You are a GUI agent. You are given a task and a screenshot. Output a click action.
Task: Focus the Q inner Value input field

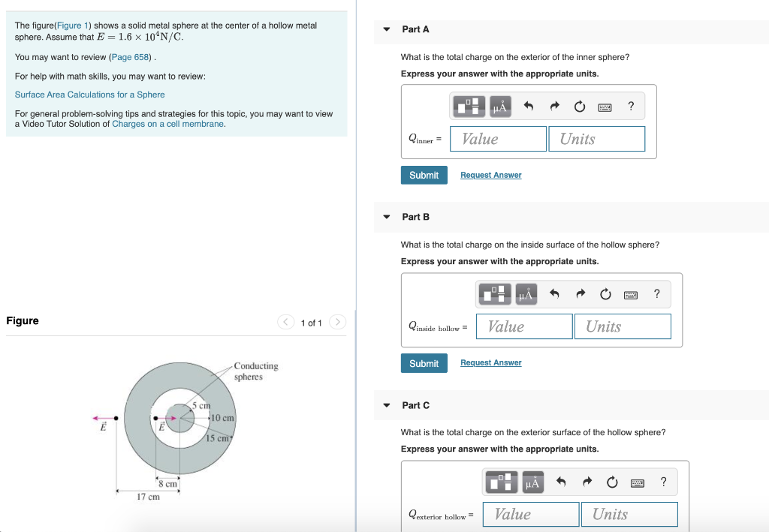click(498, 139)
